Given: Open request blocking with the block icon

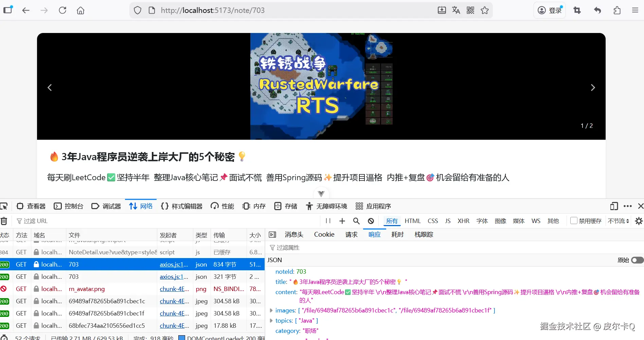Looking at the screenshot, I should (370, 221).
